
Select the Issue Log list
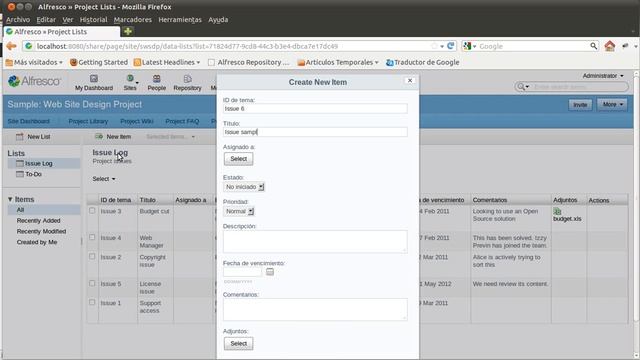(44, 163)
